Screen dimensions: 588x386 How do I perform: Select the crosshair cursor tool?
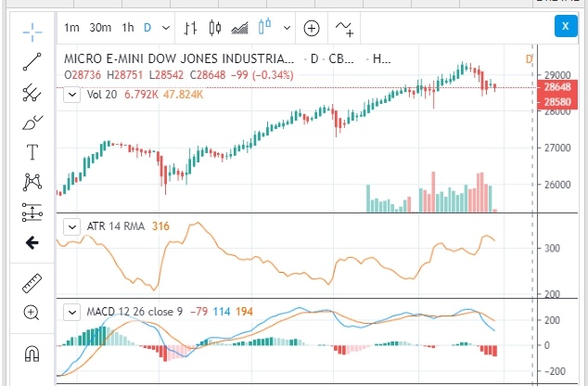[x=32, y=32]
